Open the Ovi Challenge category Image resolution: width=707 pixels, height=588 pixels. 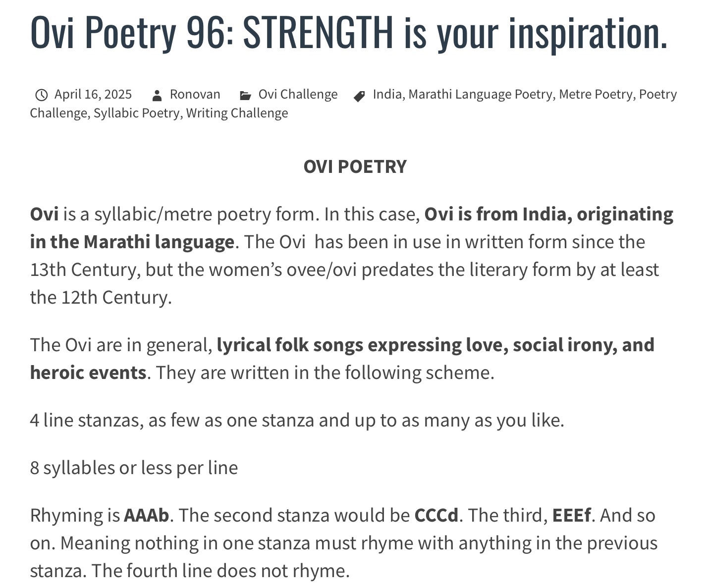(x=298, y=94)
